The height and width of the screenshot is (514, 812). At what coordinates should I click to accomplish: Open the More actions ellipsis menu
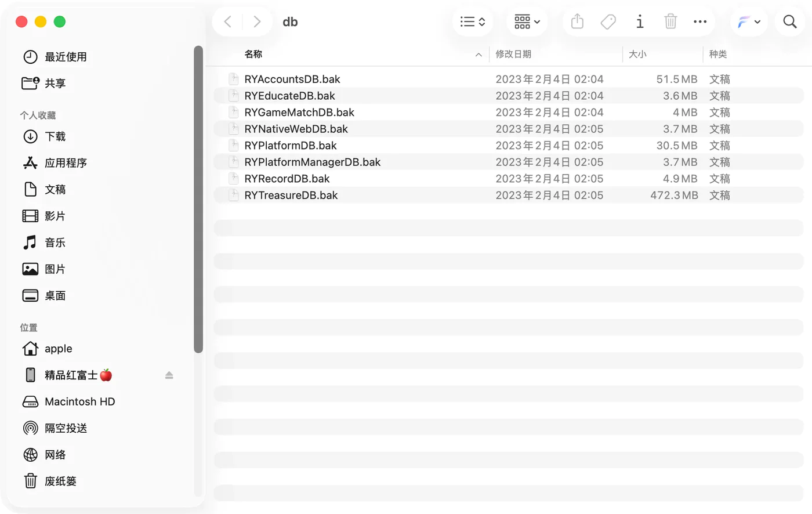coord(700,22)
